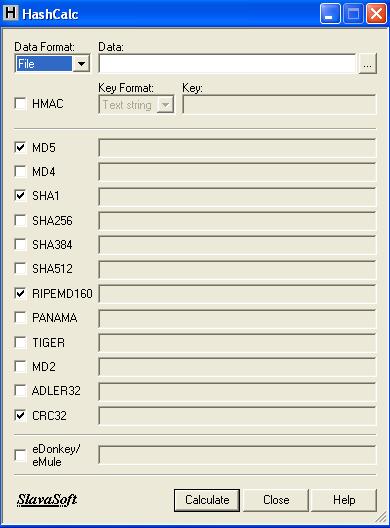Enable the SHA256 checkbox
This screenshot has height=528, width=390.
20,220
